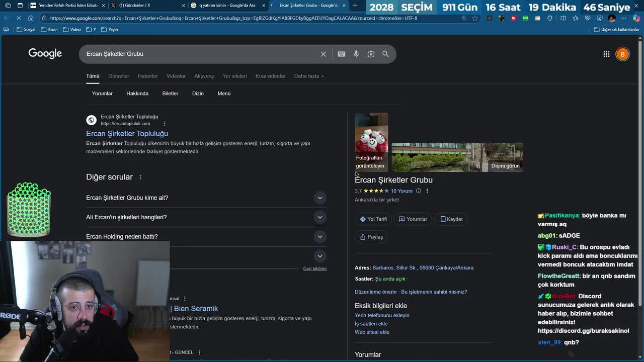Save the place with Kaydet
The height and width of the screenshot is (362, 644).
coord(451,219)
